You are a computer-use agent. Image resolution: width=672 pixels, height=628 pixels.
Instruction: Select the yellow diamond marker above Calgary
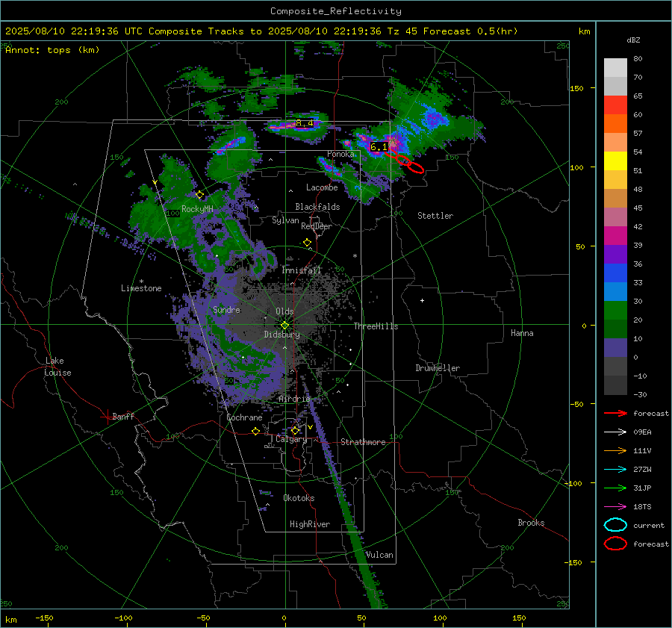[295, 430]
